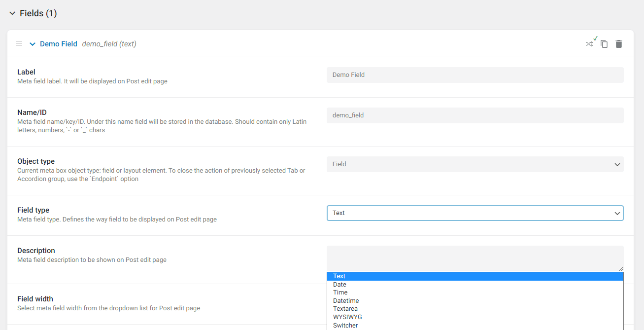Select Date option in the dropdown list
This screenshot has width=644, height=330.
click(x=475, y=285)
